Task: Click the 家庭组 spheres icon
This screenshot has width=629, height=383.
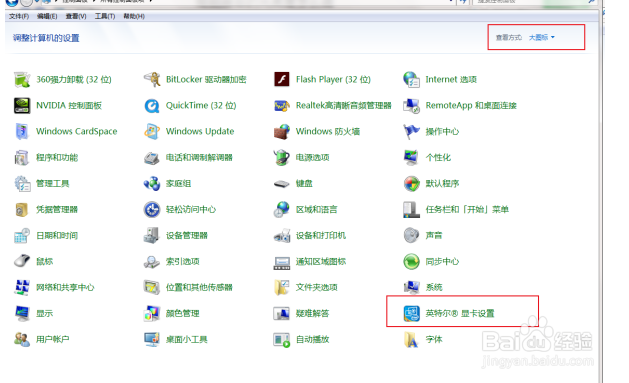Action: tap(152, 184)
